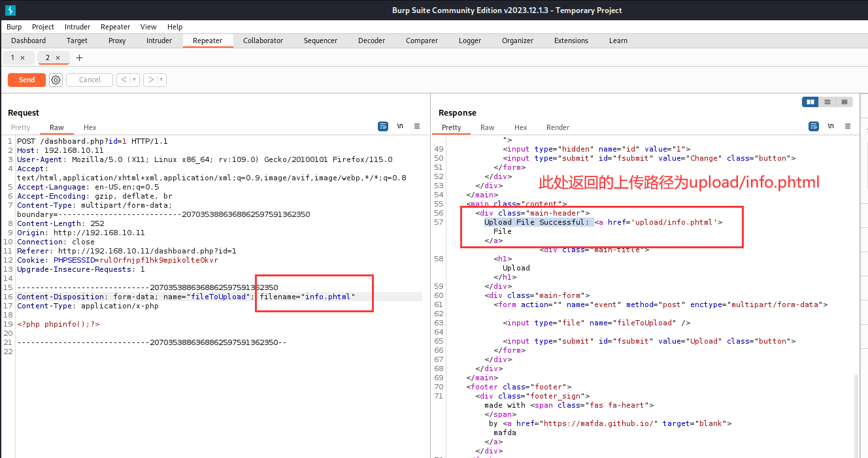This screenshot has width=868, height=458.
Task: Switch to the Dashboard tab
Action: coord(29,41)
